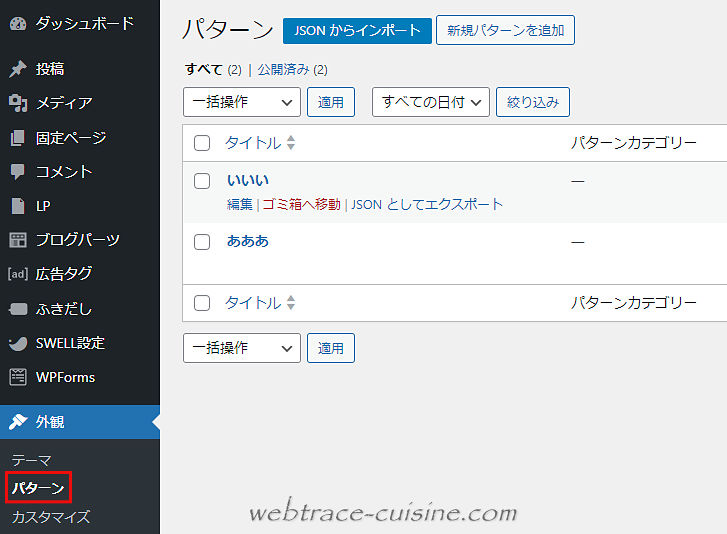Click ゴミ箱へ移動 under pattern いいい
The width and height of the screenshot is (727, 534).
302,204
